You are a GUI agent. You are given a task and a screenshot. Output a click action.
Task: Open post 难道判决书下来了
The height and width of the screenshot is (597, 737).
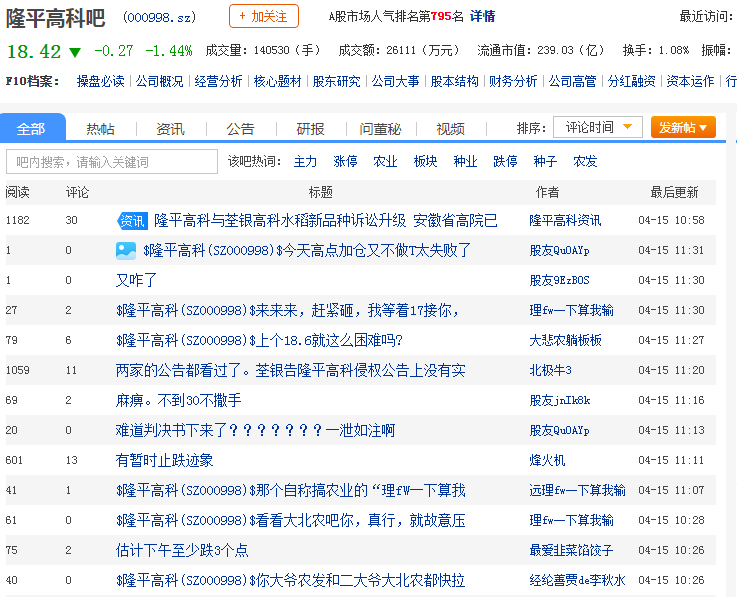(x=255, y=431)
